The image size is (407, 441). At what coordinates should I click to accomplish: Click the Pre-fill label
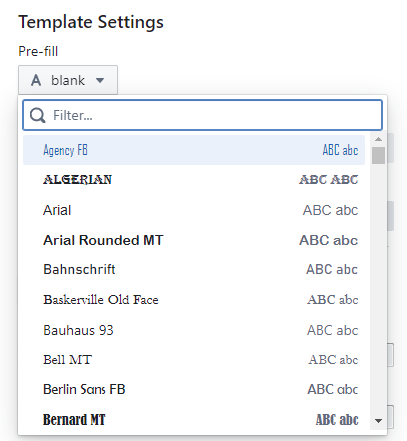(x=38, y=51)
